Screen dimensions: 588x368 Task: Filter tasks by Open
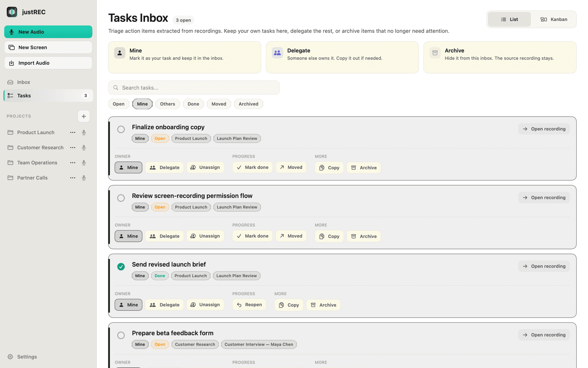(x=119, y=104)
